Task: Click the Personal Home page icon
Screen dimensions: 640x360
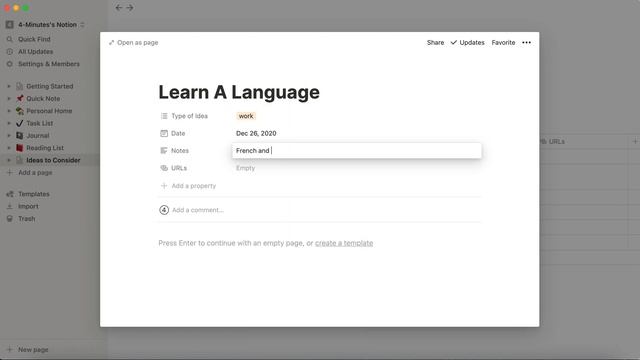Action: click(20, 111)
